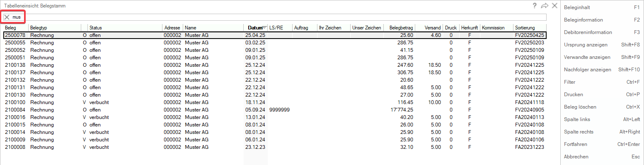Screen dimensions: 644x165
Task: Select row with Beleg 2500051
Action: pos(275,58)
